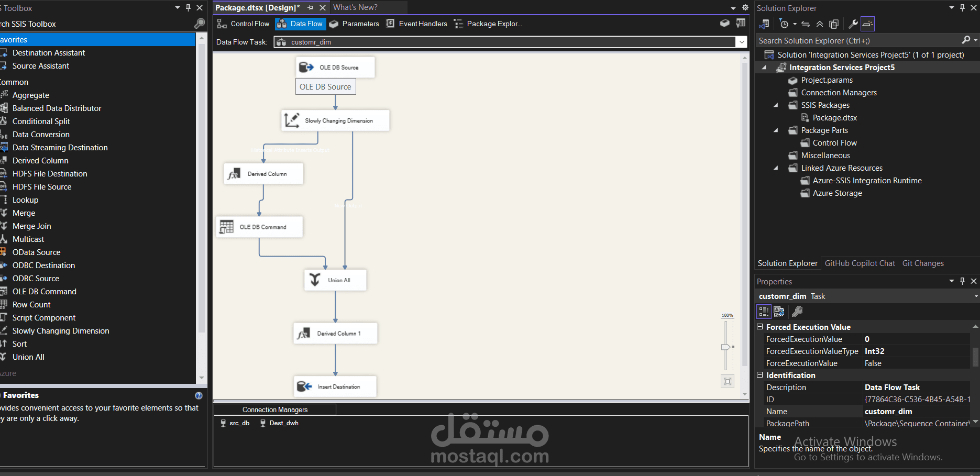The width and height of the screenshot is (980, 476).
Task: Select Azure-SSIS Integration Runtime node
Action: tap(867, 181)
